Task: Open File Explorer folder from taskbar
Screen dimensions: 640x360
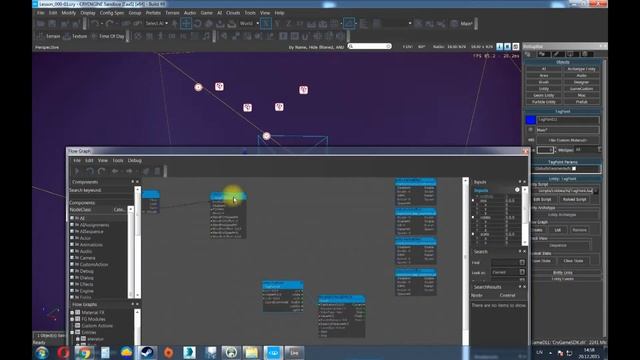Action: [251, 352]
